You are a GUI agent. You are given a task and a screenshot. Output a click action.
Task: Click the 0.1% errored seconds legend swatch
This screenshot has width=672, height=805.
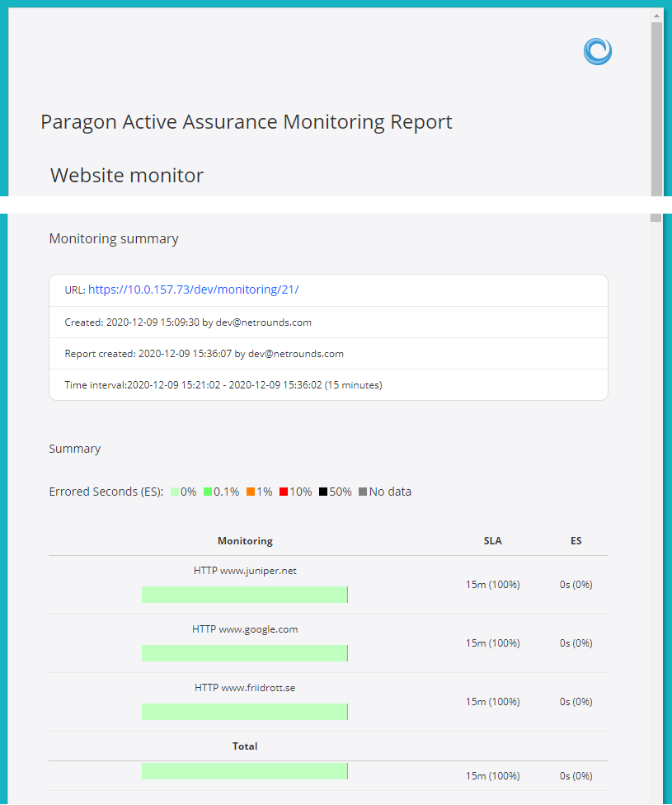(x=208, y=492)
